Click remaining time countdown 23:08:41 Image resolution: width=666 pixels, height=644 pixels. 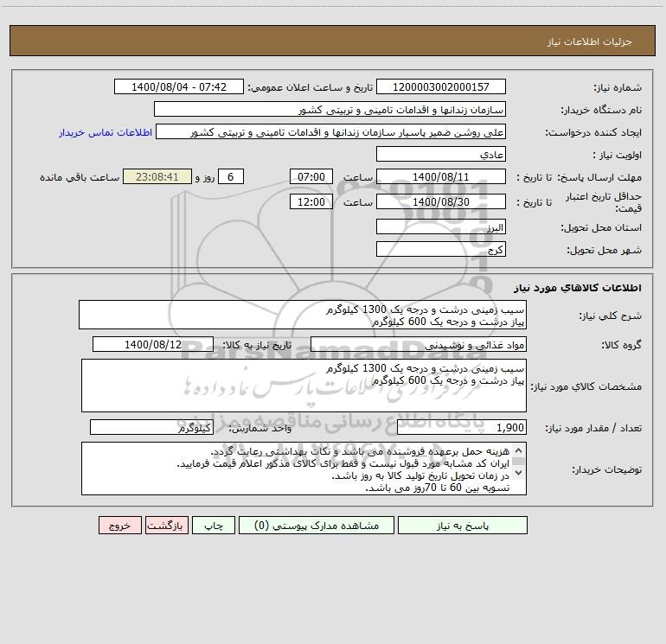157,176
